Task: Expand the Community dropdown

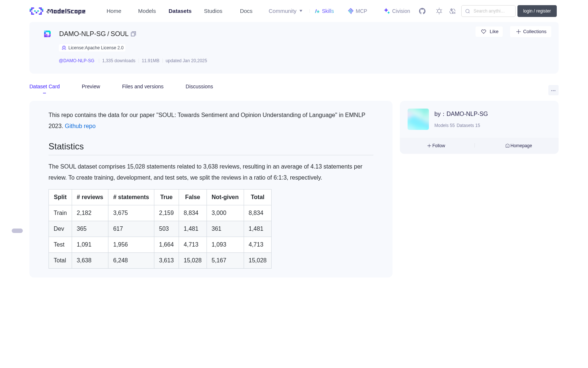Action: tap(286, 11)
